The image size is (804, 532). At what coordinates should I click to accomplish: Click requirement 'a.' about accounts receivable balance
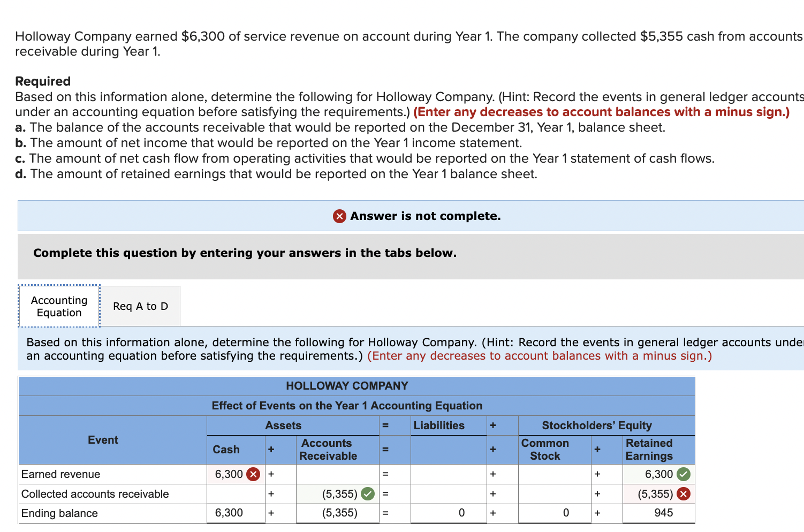click(x=340, y=127)
